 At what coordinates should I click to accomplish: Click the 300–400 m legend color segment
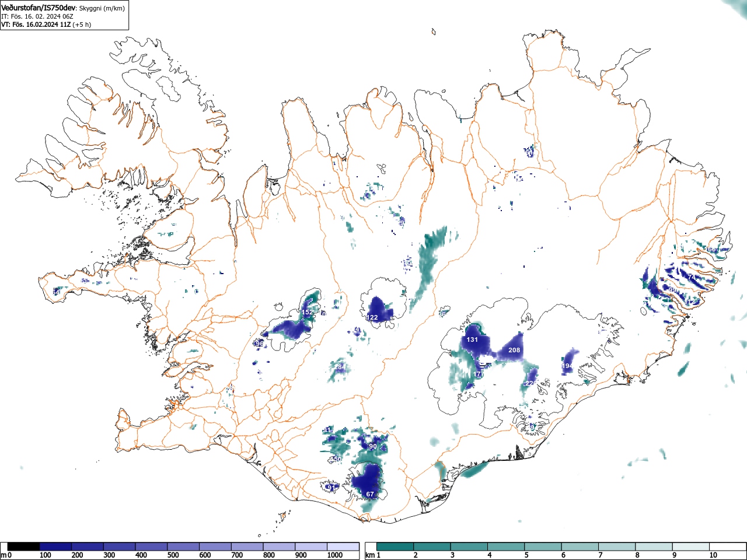click(120, 547)
